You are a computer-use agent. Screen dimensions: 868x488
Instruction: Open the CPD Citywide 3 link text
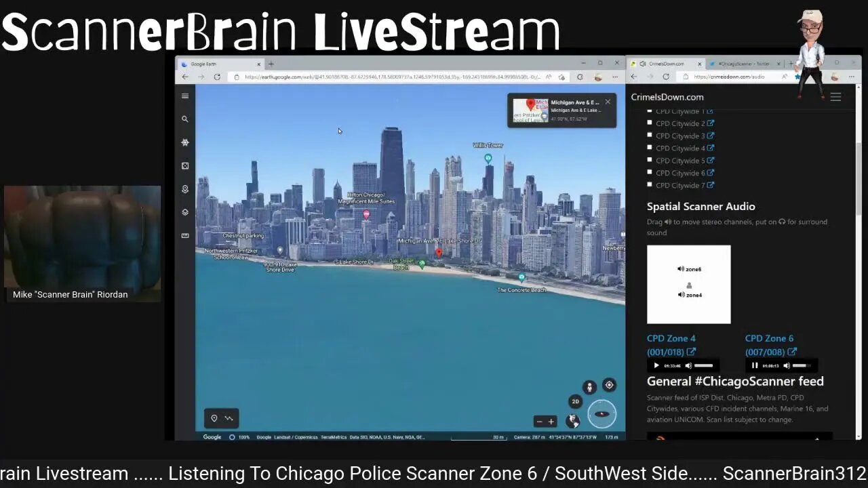pos(680,136)
